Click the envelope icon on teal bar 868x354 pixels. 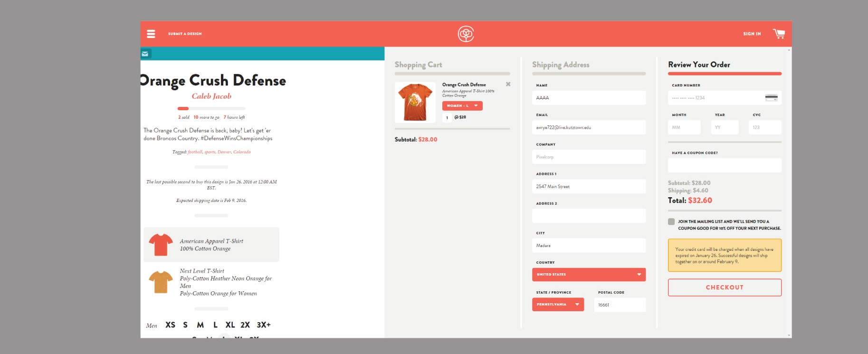(145, 54)
